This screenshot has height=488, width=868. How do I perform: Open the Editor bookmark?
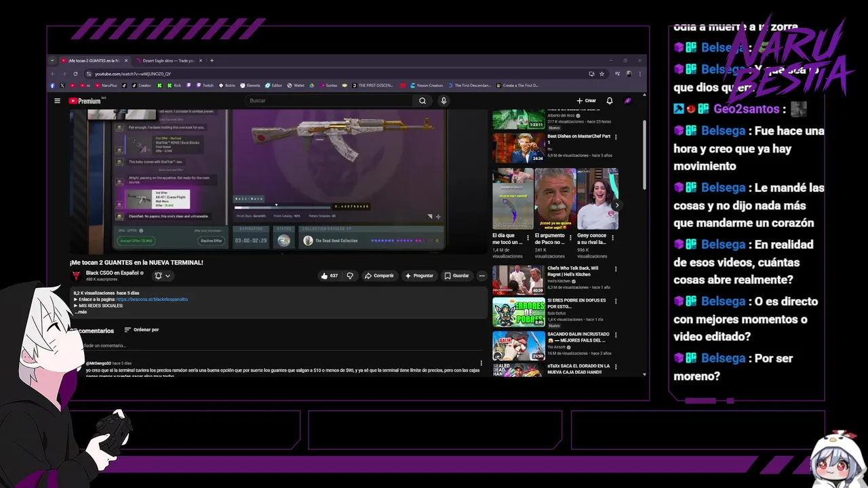click(x=273, y=85)
